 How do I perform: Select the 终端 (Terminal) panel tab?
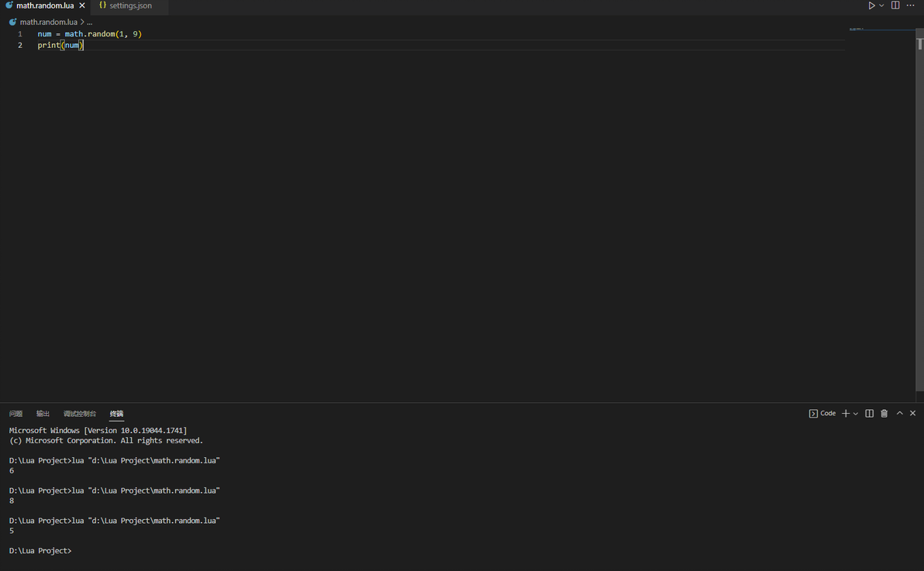pyautogui.click(x=117, y=414)
